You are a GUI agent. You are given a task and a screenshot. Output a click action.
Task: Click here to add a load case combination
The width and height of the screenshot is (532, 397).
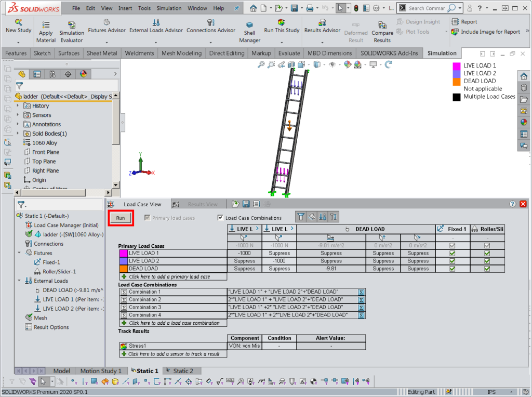click(173, 323)
